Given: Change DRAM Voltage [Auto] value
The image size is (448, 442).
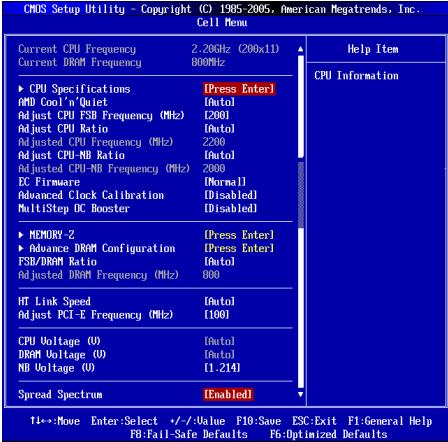Looking at the screenshot, I should [219, 355].
